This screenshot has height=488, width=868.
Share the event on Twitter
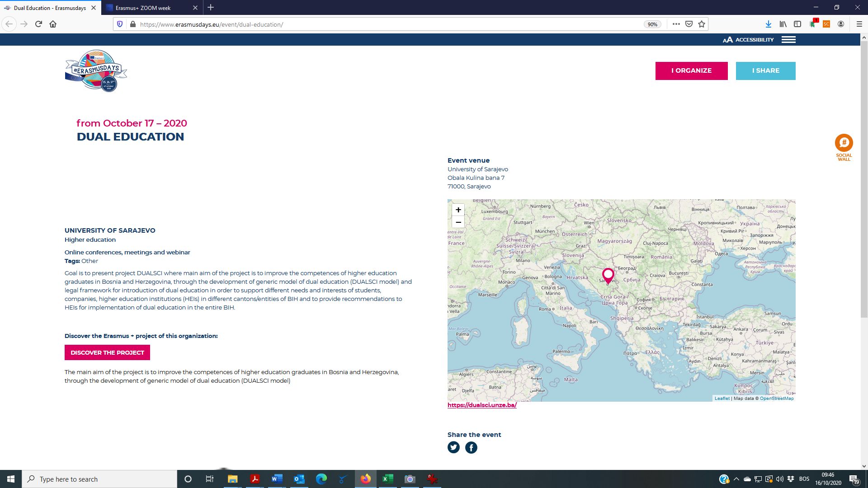click(453, 447)
